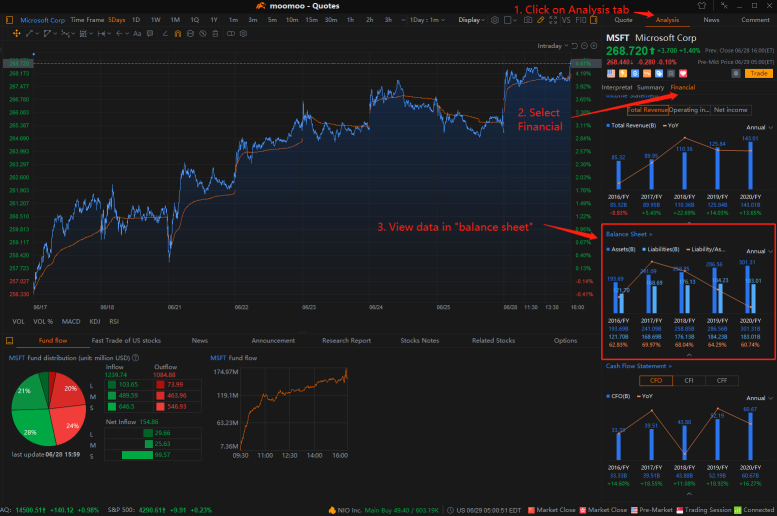This screenshot has width=777, height=516.
Task: Change Total Revenue period Annual dropdown
Action: tap(759, 127)
